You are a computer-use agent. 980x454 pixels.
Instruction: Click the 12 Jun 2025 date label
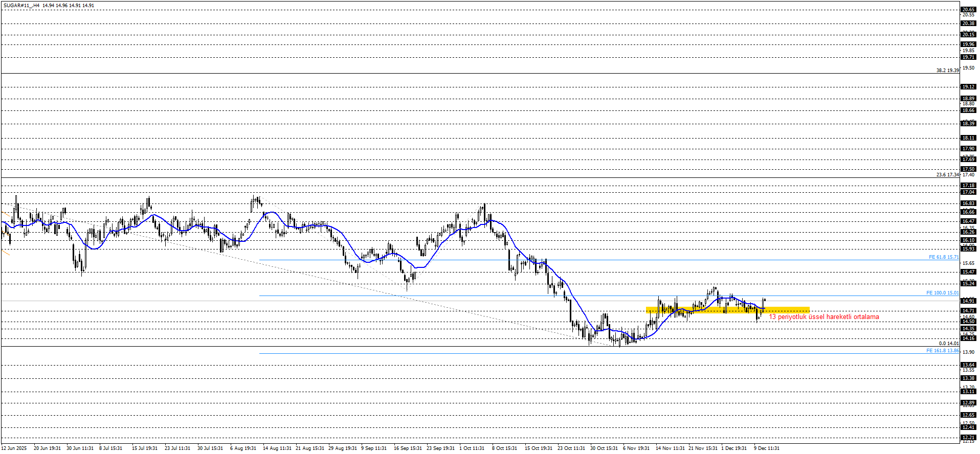click(14, 448)
